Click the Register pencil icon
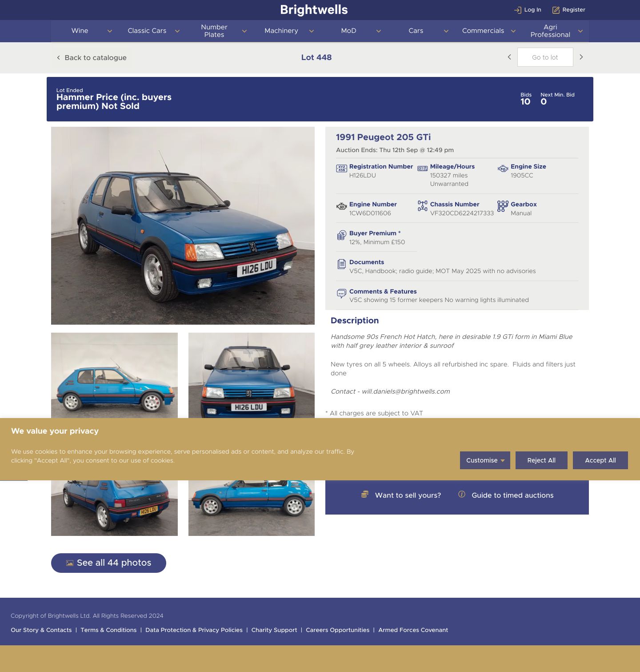 coord(556,10)
